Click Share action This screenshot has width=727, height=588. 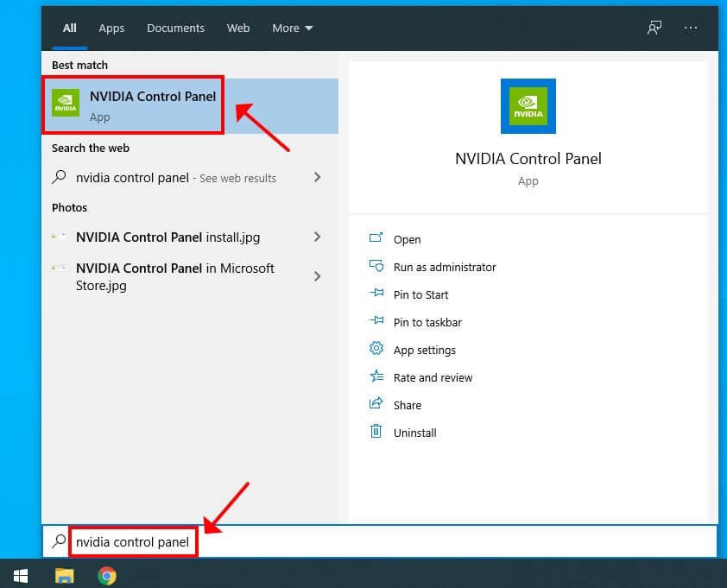click(x=407, y=405)
